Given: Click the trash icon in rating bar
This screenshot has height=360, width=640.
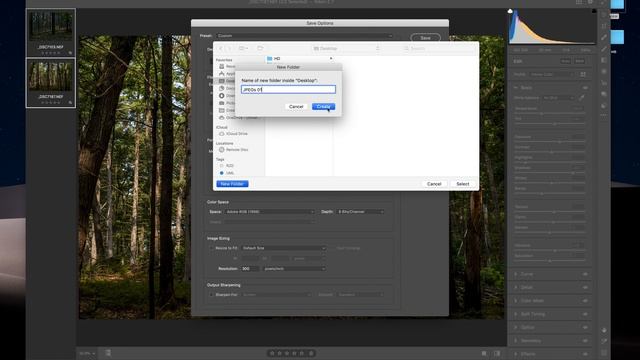Looking at the screenshot, I should (x=311, y=353).
